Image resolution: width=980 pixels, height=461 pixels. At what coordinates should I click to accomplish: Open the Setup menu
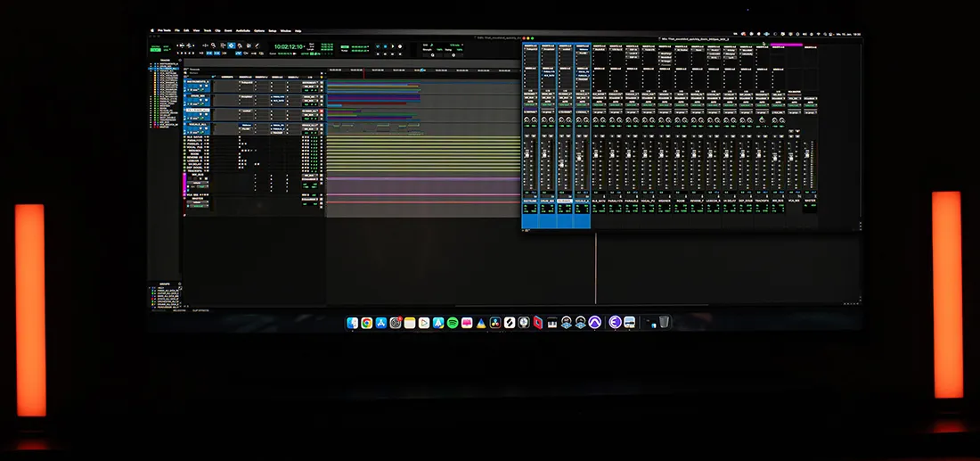pyautogui.click(x=273, y=30)
